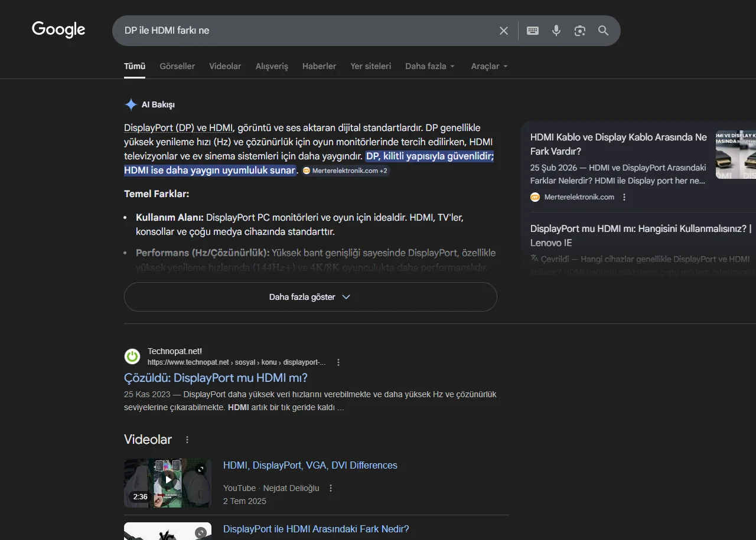Click the Merterelektronik.com favicon in side card
Screen dimensions: 756x540
(x=535, y=197)
